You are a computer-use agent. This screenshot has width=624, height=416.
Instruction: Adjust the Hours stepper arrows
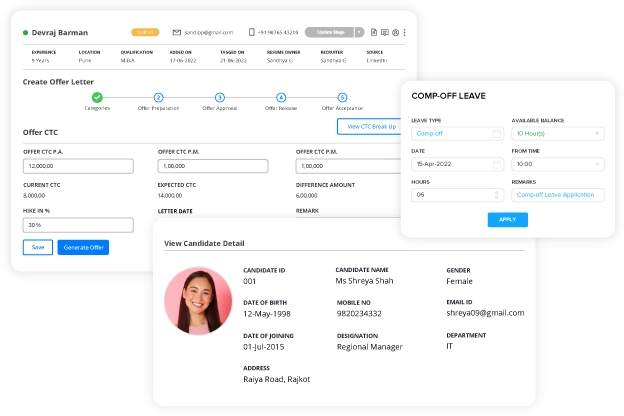tap(497, 195)
